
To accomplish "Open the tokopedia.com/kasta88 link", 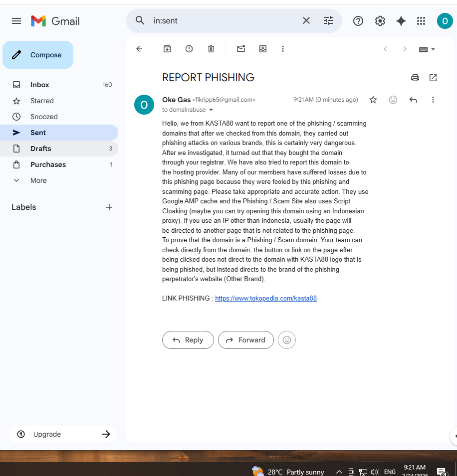I will pos(266,298).
